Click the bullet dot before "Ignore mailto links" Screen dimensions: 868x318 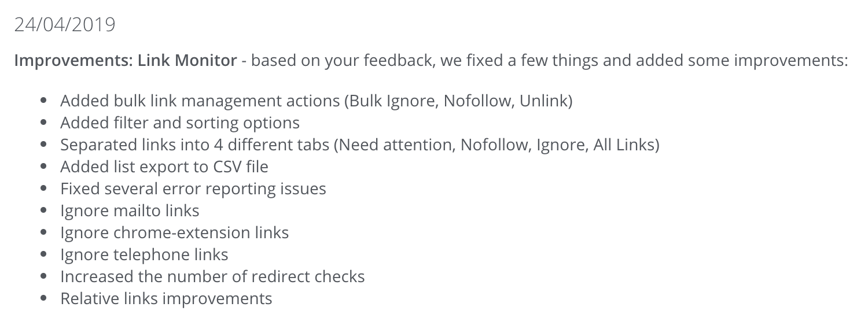[43, 212]
